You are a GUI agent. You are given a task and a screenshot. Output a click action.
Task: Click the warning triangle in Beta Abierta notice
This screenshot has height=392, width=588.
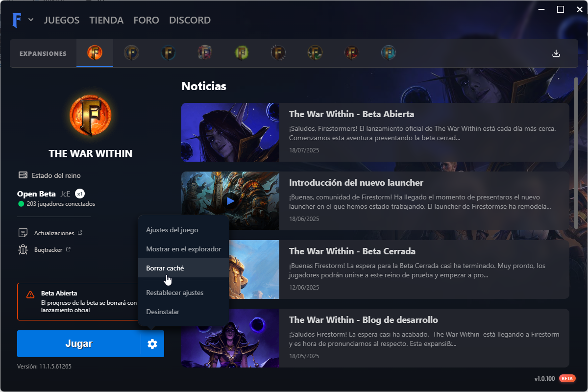(x=30, y=294)
